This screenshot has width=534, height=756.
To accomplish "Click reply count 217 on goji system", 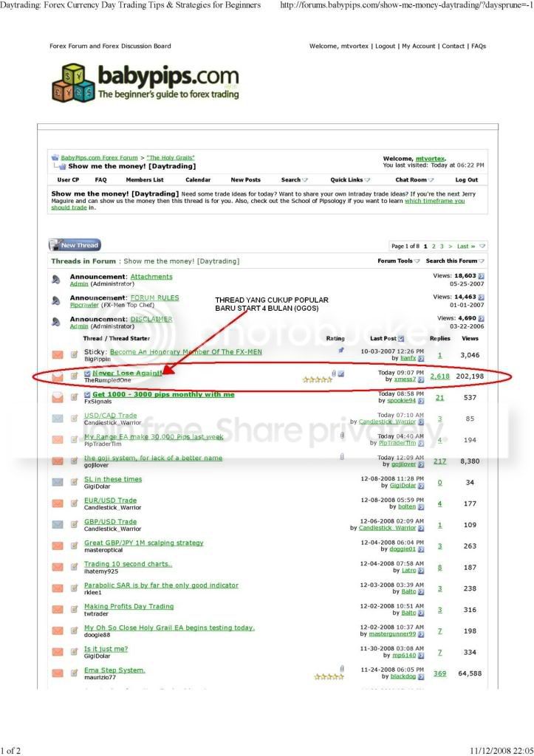I will pos(439,461).
